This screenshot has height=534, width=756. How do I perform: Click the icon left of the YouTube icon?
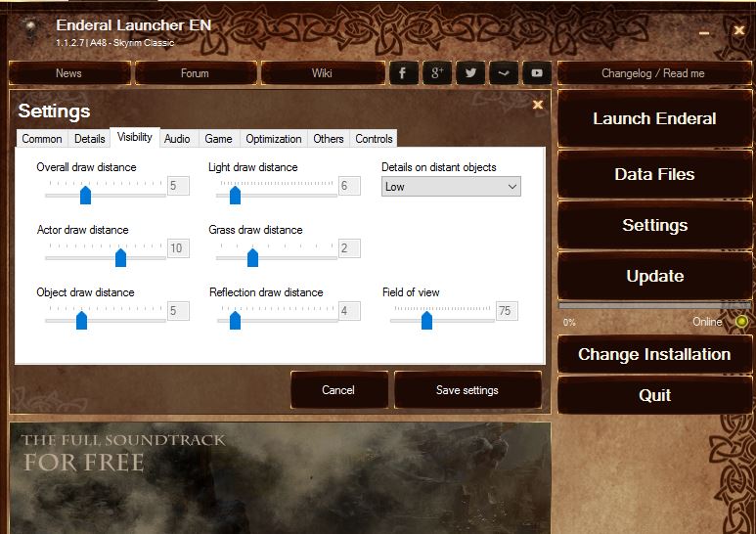504,73
